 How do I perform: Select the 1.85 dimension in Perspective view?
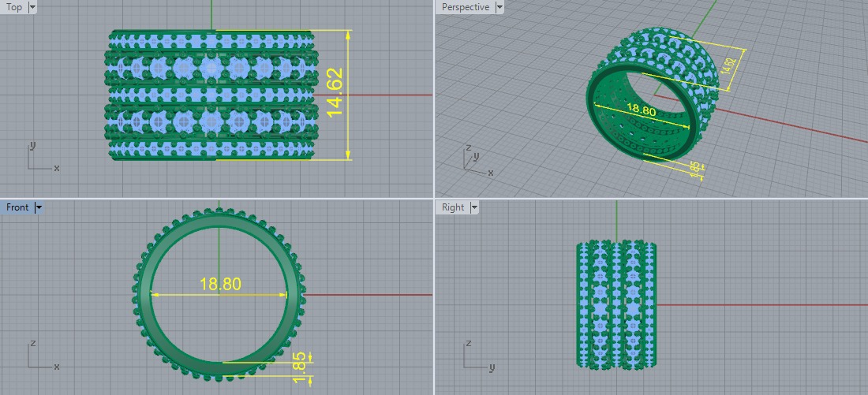tap(697, 169)
